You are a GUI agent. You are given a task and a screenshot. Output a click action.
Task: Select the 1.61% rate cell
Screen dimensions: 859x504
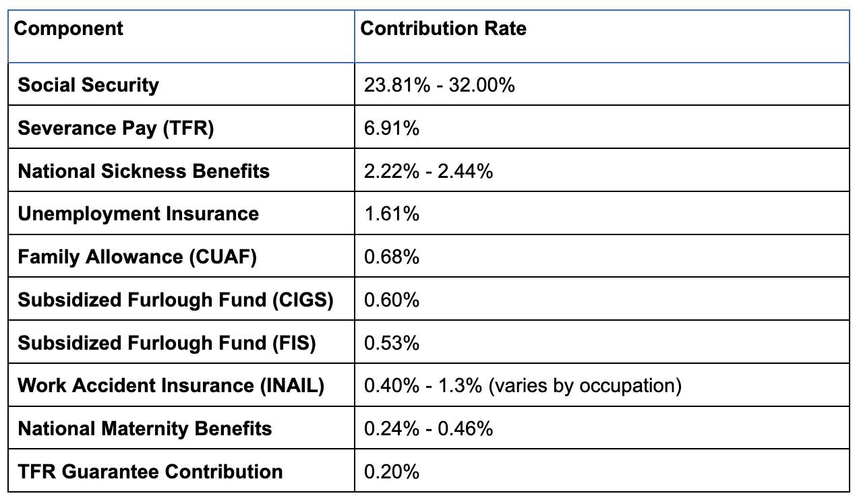[x=392, y=214]
